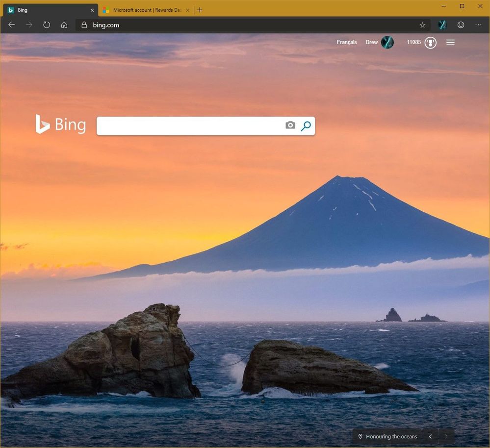Close the Bing tab
The height and width of the screenshot is (448, 490).
pyautogui.click(x=92, y=10)
